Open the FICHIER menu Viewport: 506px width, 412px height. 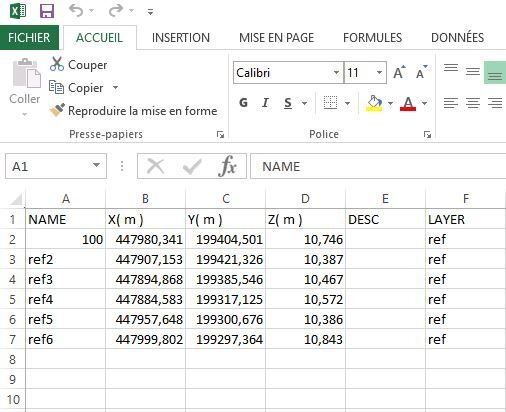click(x=29, y=38)
